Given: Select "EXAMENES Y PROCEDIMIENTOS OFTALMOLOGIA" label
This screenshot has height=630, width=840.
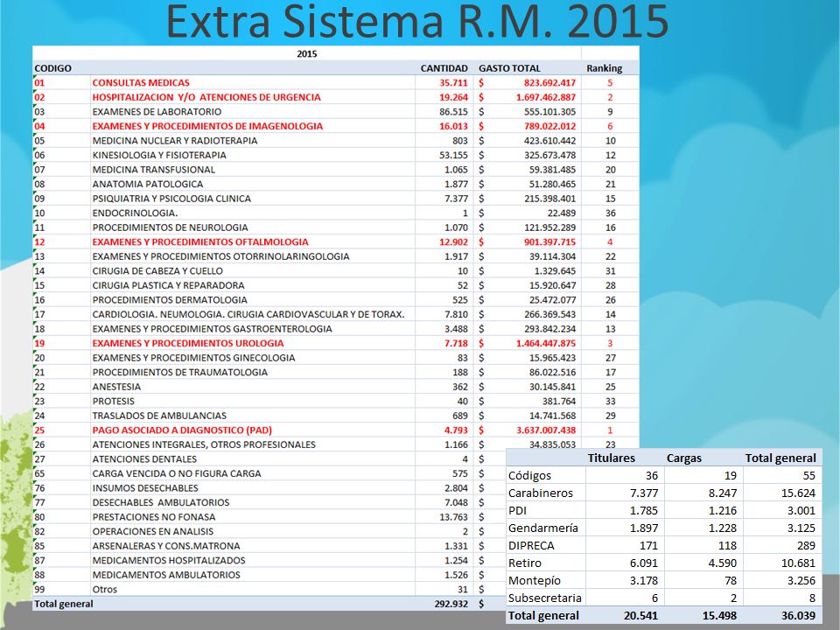Looking at the screenshot, I should 200,241.
